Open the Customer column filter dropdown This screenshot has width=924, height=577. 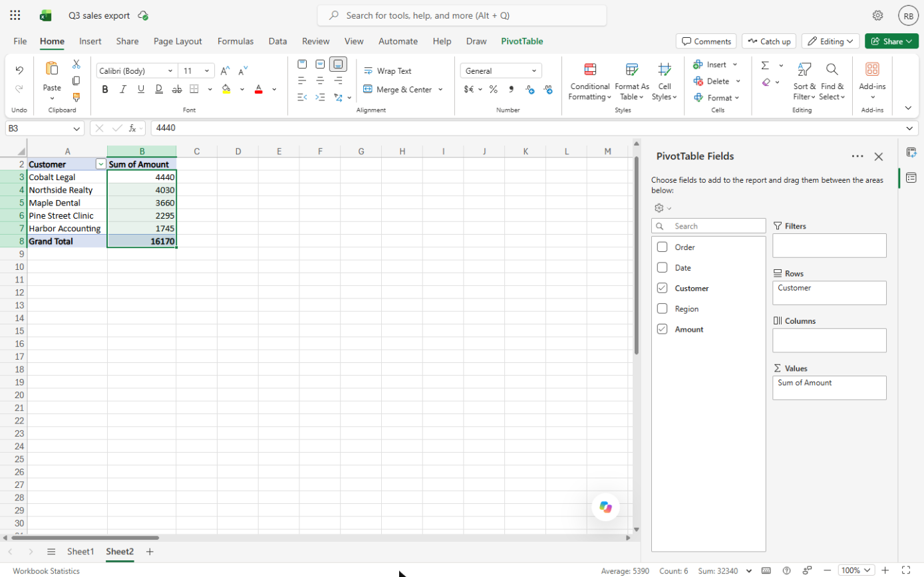(x=100, y=164)
